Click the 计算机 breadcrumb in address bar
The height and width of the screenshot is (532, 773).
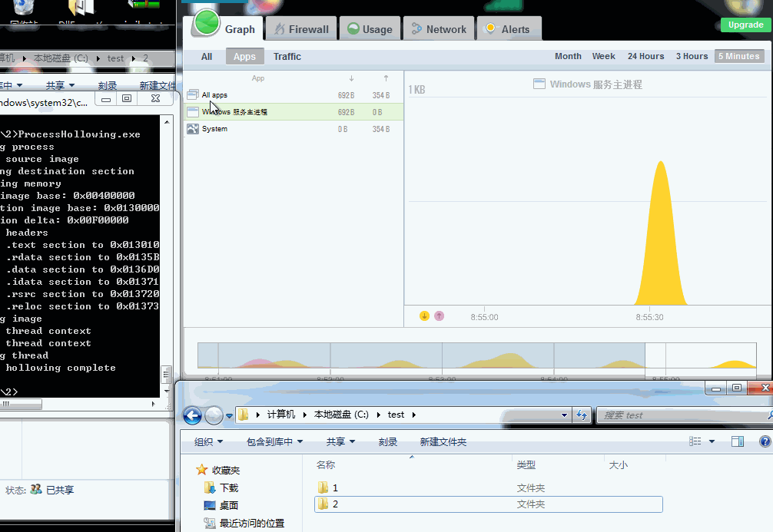[x=281, y=415]
